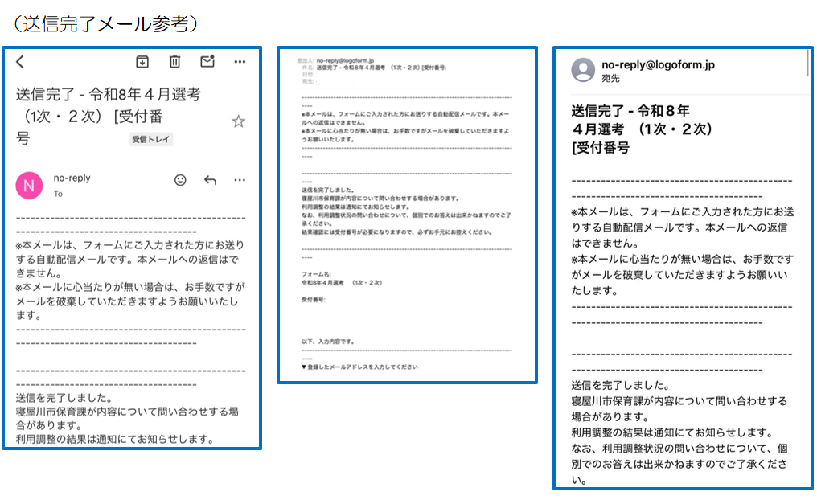Mark the email as unread
The width and height of the screenshot is (817, 504).
[207, 62]
